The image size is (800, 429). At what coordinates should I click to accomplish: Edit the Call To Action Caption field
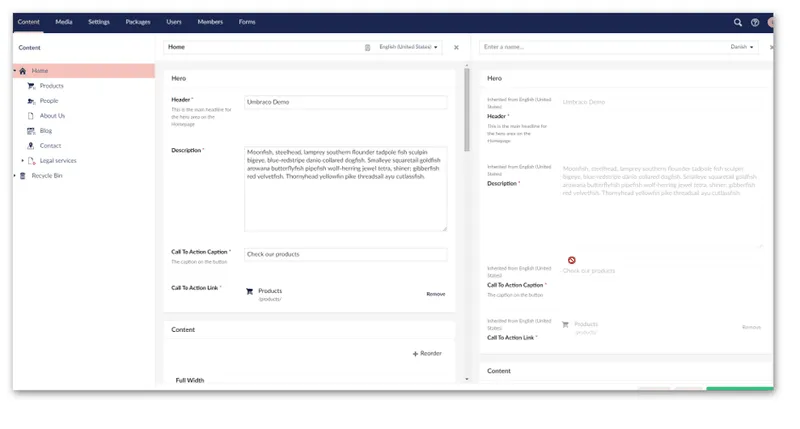[x=345, y=254]
